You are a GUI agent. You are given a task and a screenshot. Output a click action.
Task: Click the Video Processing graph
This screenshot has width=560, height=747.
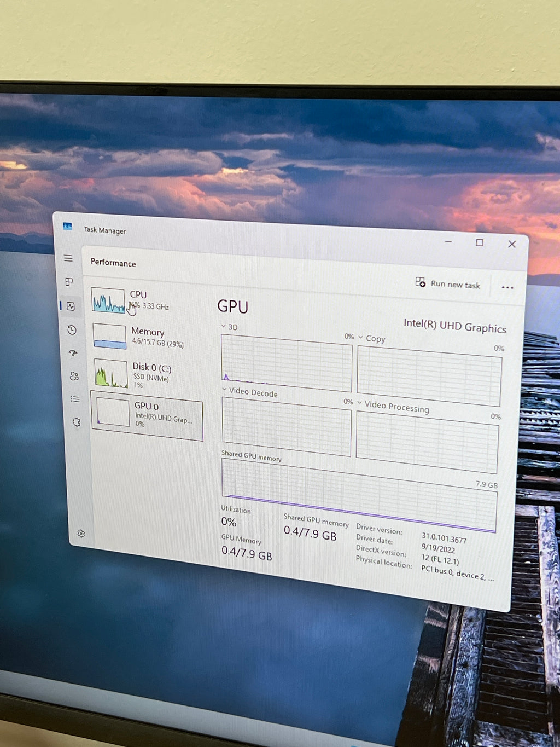tap(427, 442)
